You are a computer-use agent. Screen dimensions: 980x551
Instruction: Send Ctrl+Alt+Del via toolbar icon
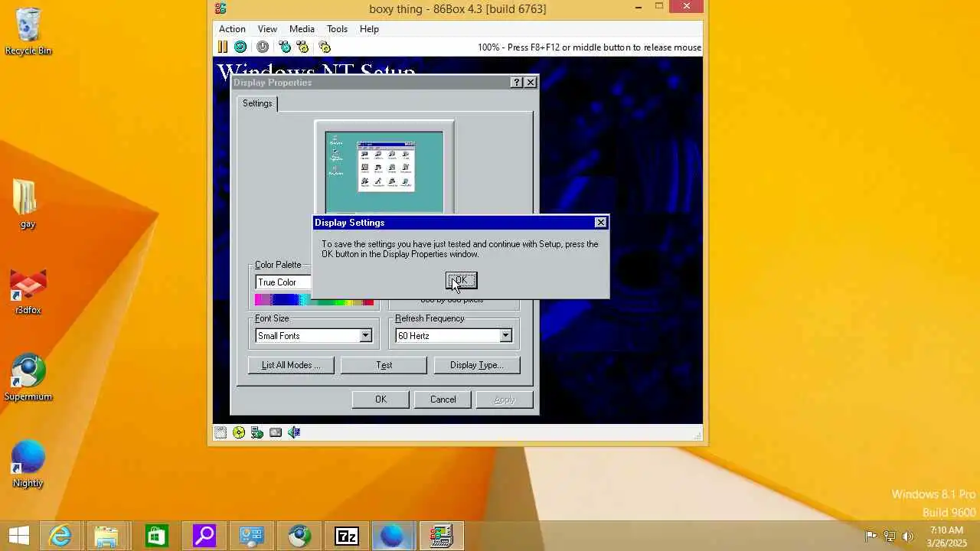(285, 47)
